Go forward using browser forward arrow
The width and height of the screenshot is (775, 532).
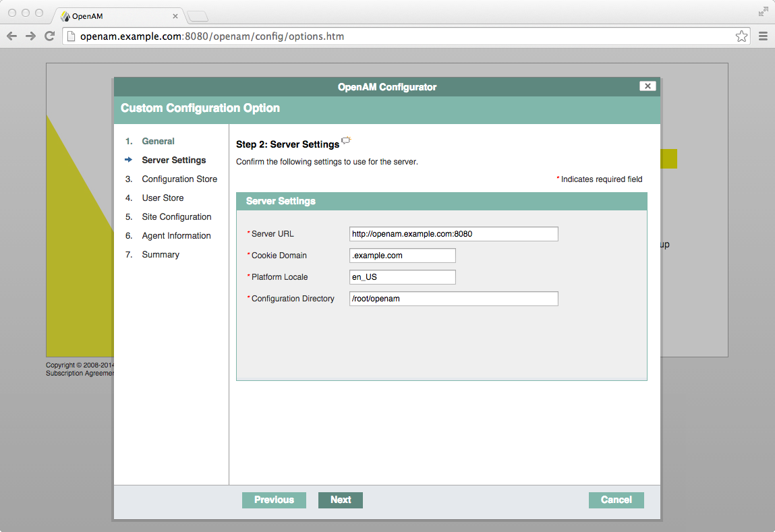click(30, 36)
